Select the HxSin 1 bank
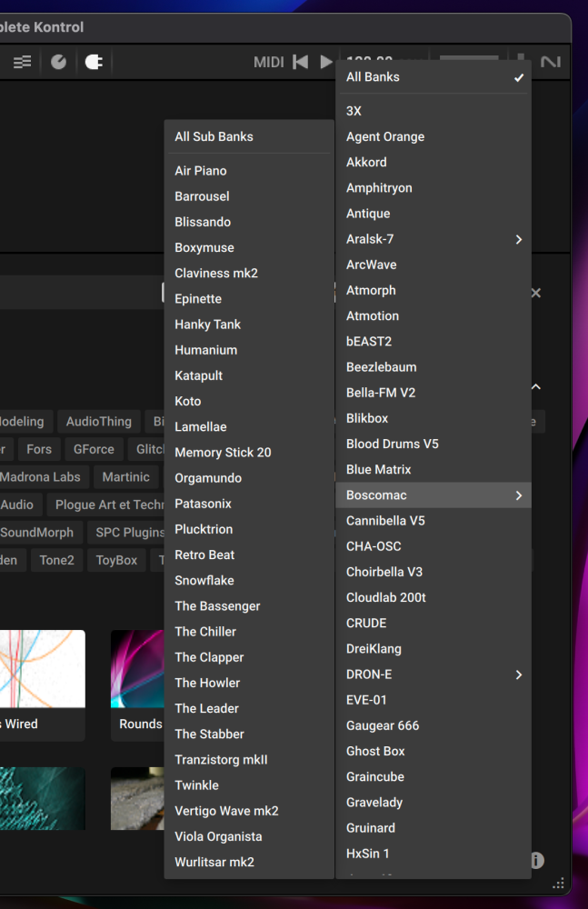The height and width of the screenshot is (909, 588). [434, 854]
